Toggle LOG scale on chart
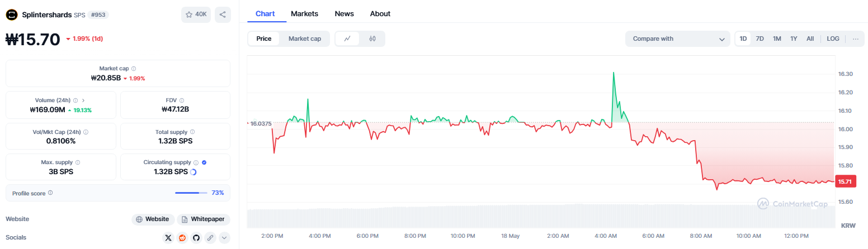Image resolution: width=868 pixels, height=249 pixels. [833, 39]
